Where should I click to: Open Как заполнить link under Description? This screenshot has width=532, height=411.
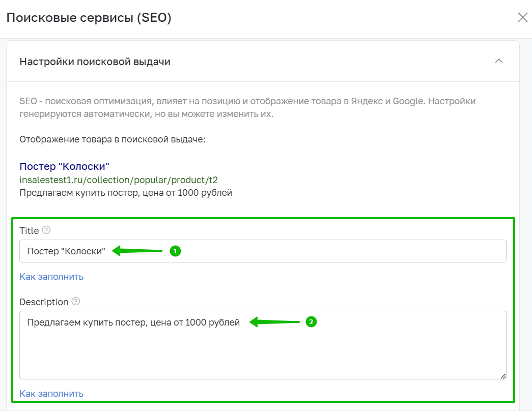click(x=51, y=393)
